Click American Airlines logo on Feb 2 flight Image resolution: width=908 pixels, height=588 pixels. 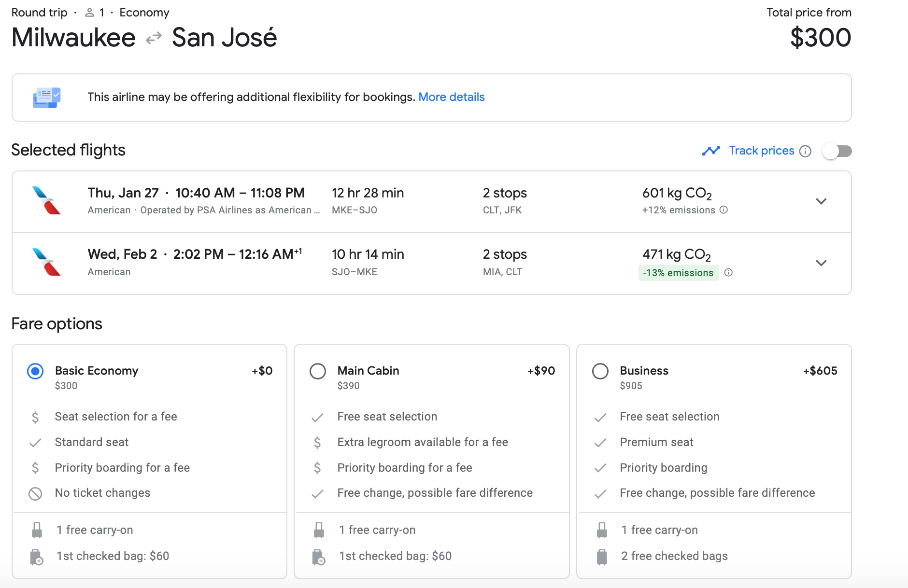coord(46,262)
